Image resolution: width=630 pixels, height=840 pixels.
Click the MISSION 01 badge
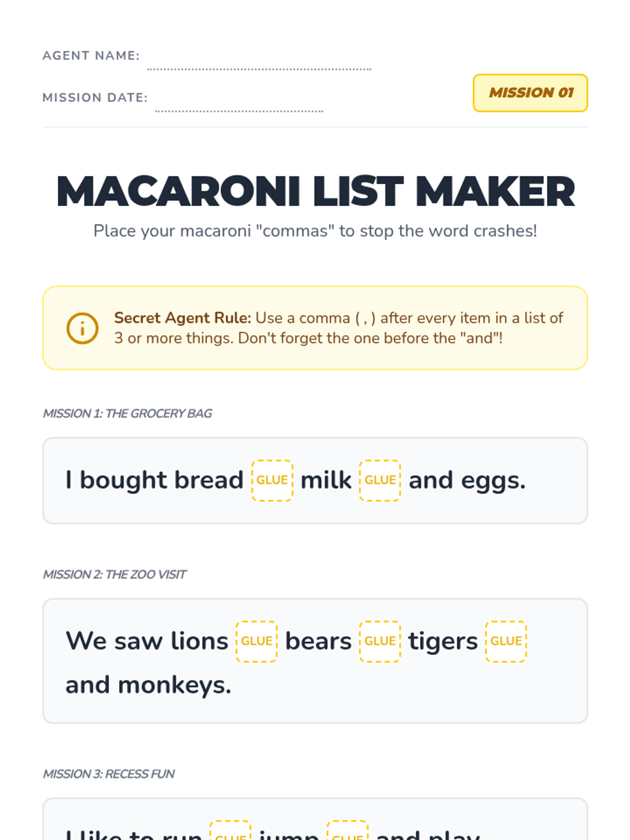(530, 93)
